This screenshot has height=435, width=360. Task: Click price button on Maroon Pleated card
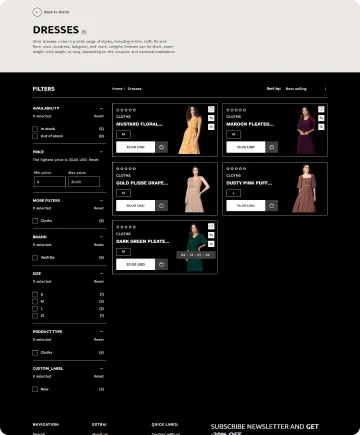coord(246,147)
